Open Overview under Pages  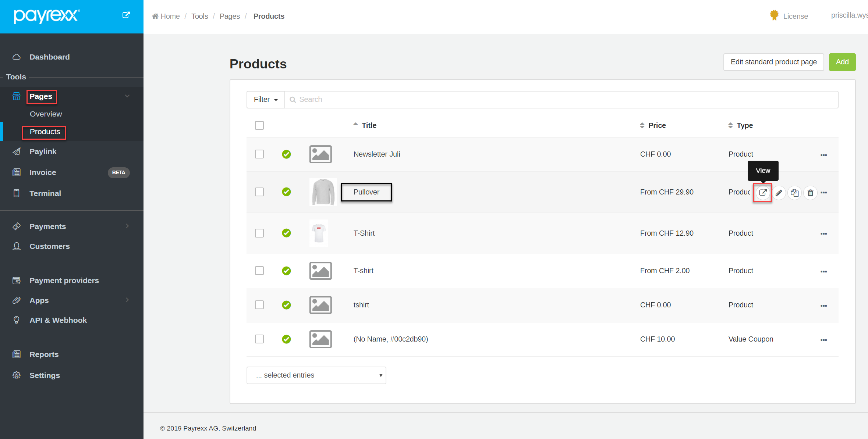coord(46,114)
